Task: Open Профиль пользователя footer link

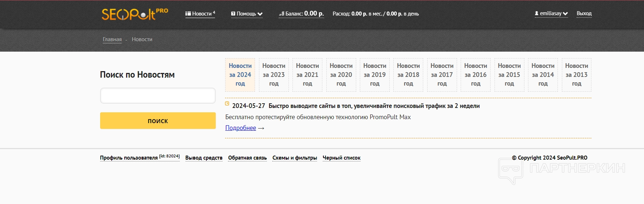Action: (140, 157)
